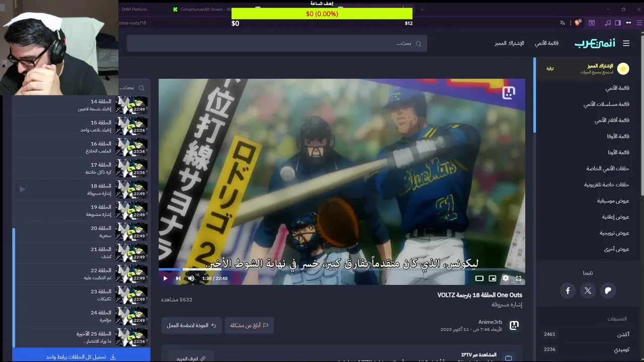Open حلقات الأنمي الخاصة in the sidebar
644x362 pixels.
(608, 168)
